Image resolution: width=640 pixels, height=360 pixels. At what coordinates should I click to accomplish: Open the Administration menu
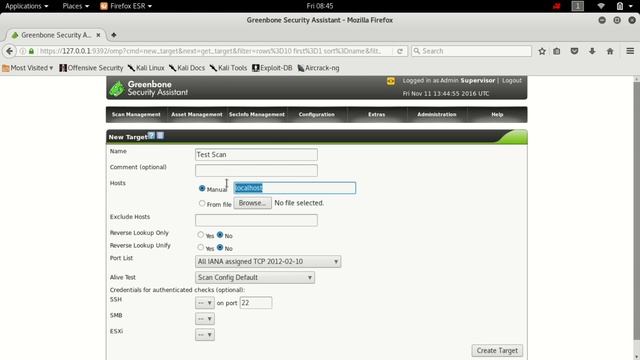pyautogui.click(x=437, y=115)
